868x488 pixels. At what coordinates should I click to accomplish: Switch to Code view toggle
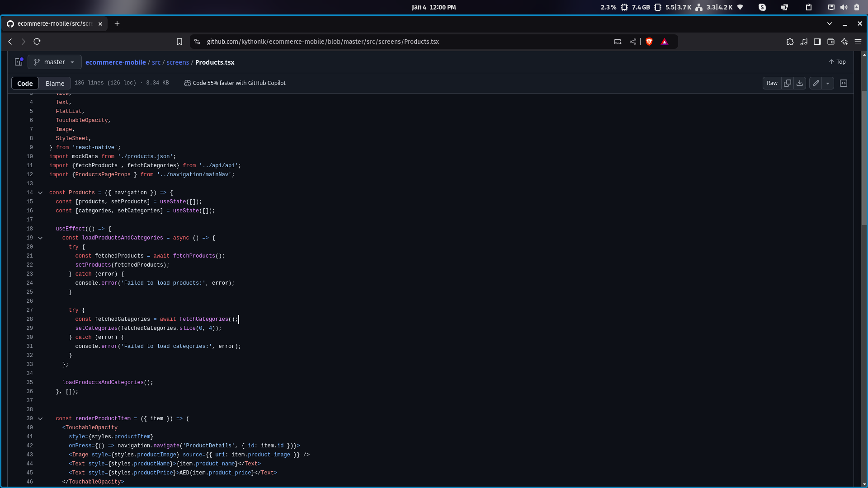[25, 84]
